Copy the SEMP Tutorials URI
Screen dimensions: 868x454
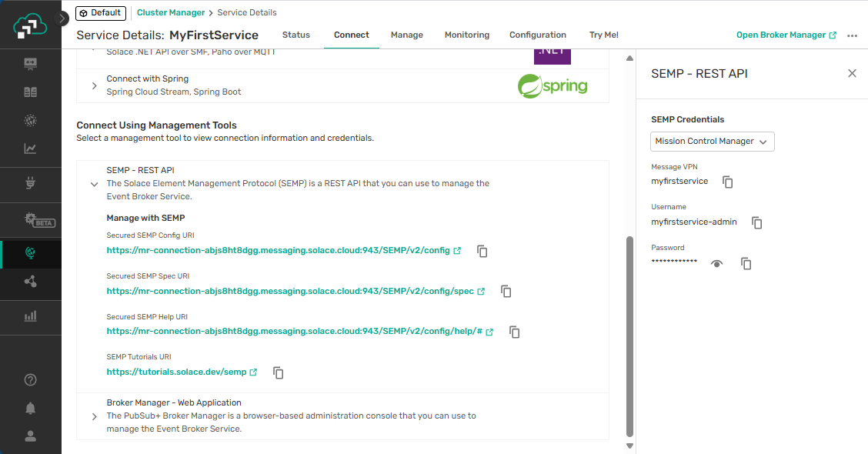click(279, 373)
